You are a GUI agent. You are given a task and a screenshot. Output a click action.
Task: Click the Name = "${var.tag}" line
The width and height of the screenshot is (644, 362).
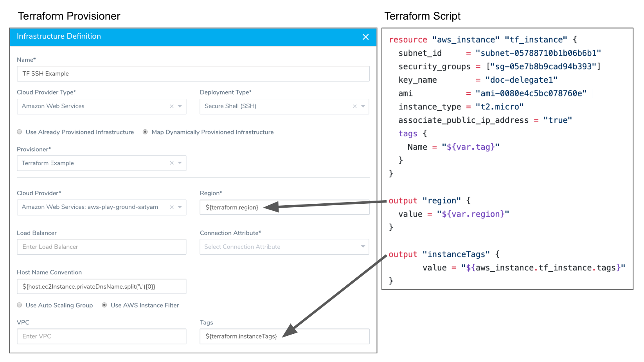(453, 147)
